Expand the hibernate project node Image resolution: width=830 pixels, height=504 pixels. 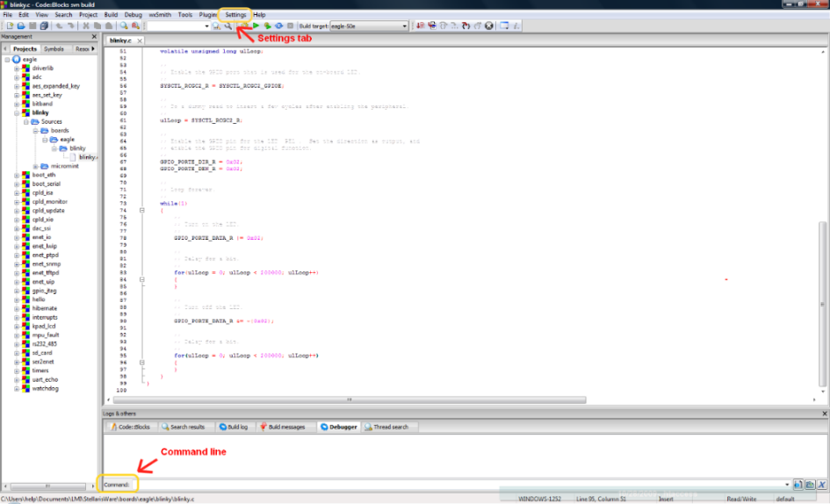17,308
